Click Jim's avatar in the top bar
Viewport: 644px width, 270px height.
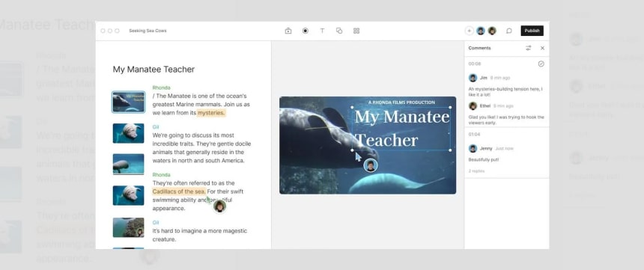pyautogui.click(x=481, y=31)
